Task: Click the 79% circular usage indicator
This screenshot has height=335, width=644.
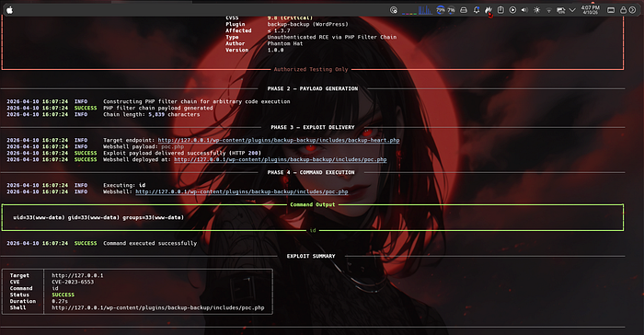Action: coord(441,10)
